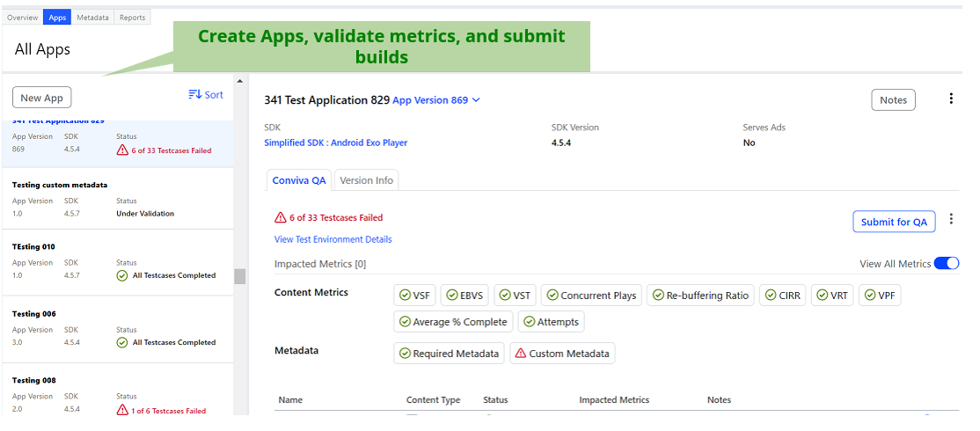Click the Re-buffering Ratio metric chip
This screenshot has height=431, width=980.
[x=699, y=296]
